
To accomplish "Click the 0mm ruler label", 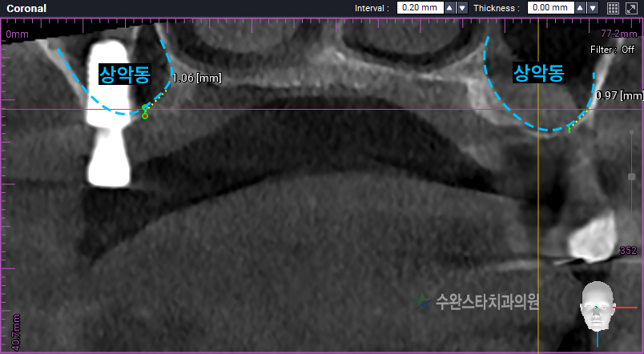I will coord(18,34).
